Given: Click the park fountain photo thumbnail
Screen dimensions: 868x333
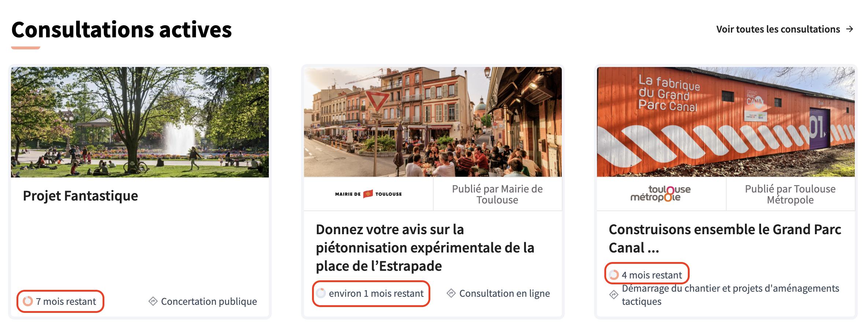Looking at the screenshot, I should click(140, 122).
